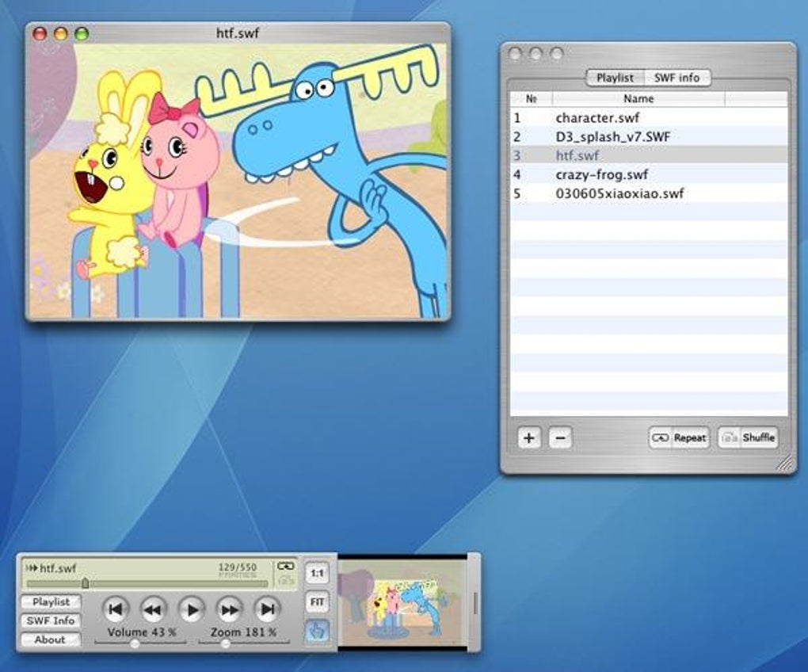Click the htf.swf title in the controller display
The image size is (808, 672).
click(58, 568)
